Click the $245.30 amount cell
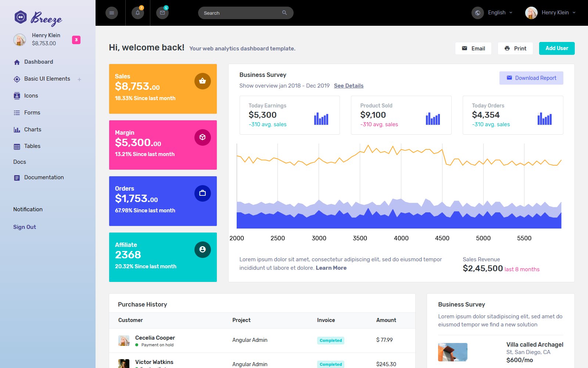This screenshot has height=368, width=588. click(386, 364)
